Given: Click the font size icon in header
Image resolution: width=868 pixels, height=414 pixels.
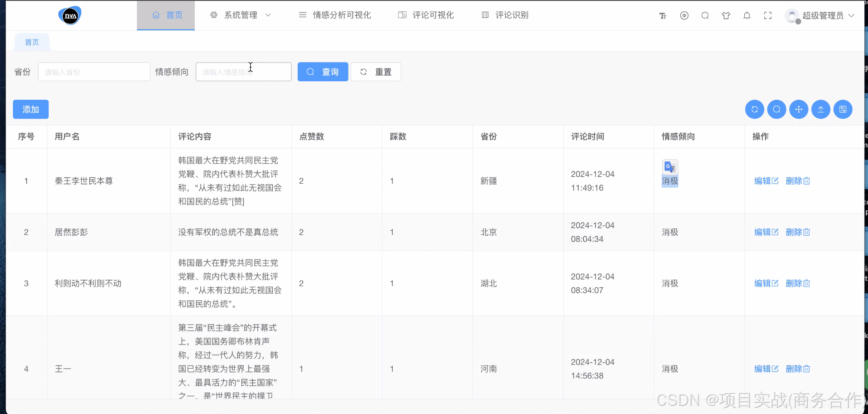Looking at the screenshot, I should (663, 16).
